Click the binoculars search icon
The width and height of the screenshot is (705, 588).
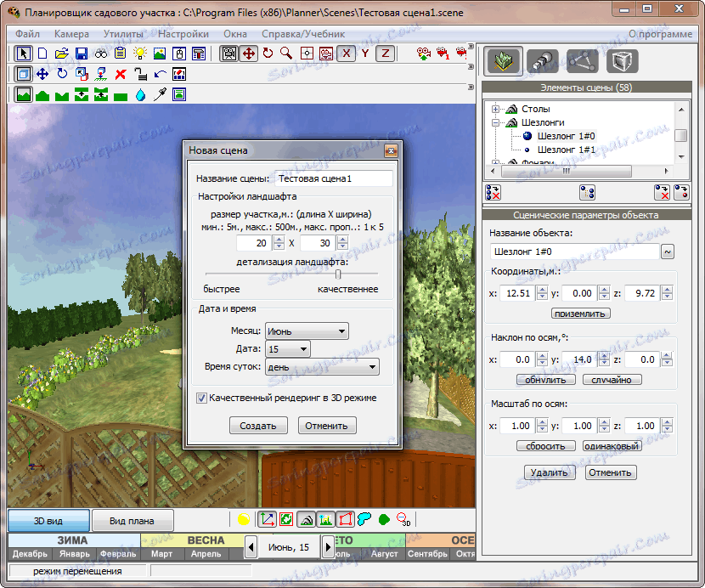[101, 54]
